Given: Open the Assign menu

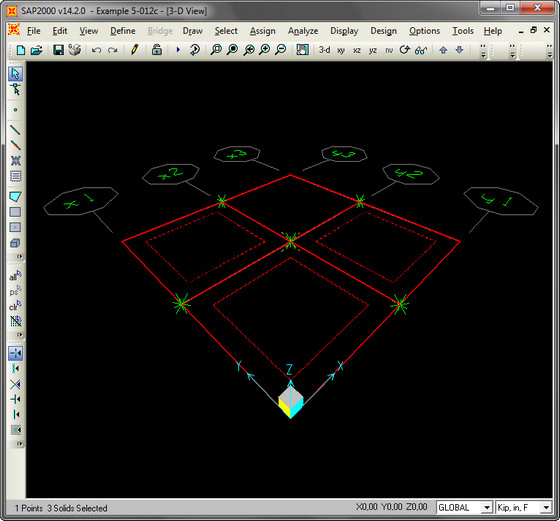Looking at the screenshot, I should [x=262, y=31].
